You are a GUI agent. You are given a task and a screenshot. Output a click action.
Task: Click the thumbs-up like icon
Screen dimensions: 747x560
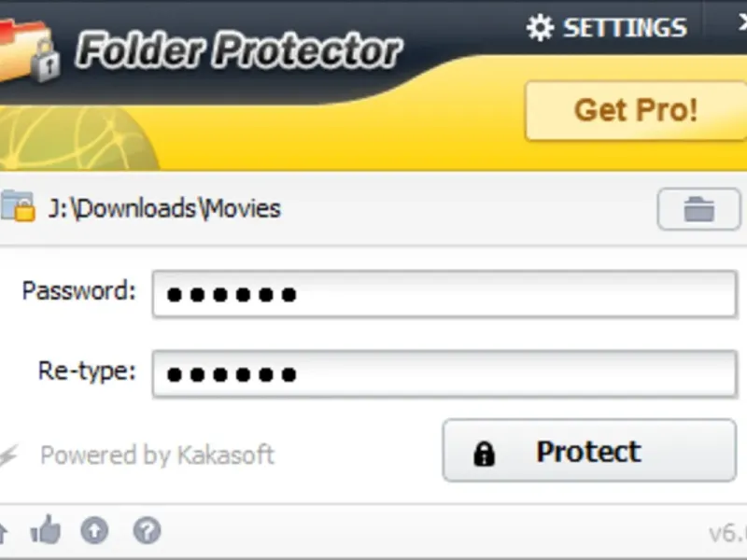(x=45, y=531)
